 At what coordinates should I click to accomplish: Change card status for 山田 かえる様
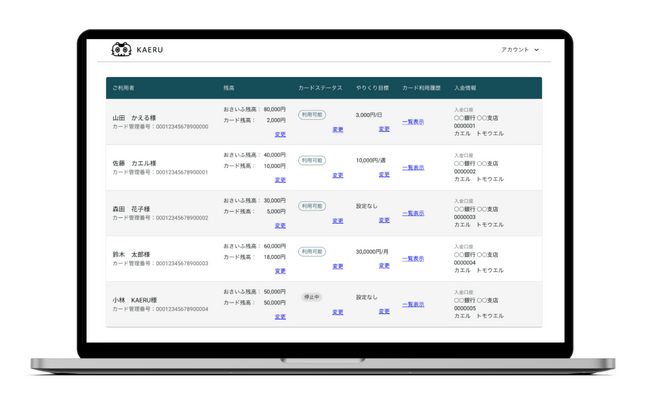(338, 130)
